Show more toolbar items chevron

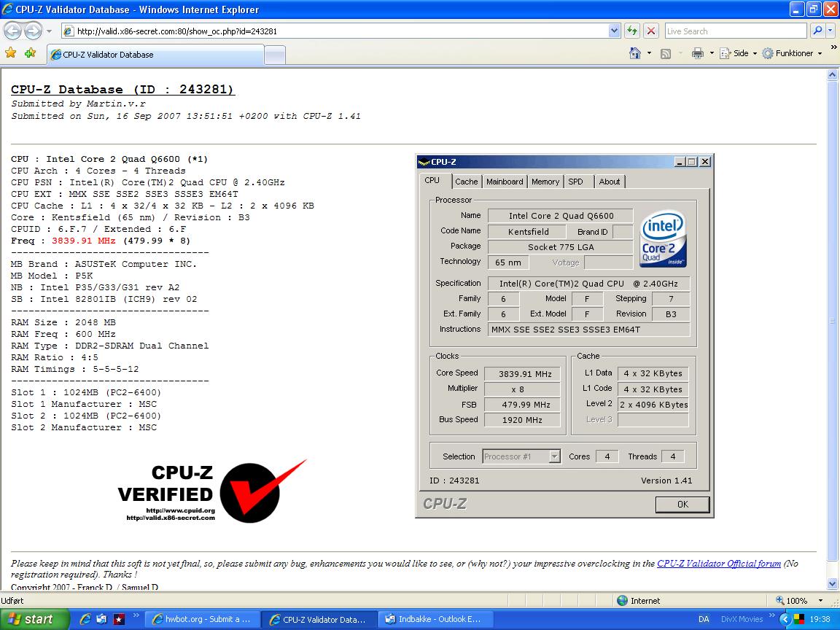[833, 47]
